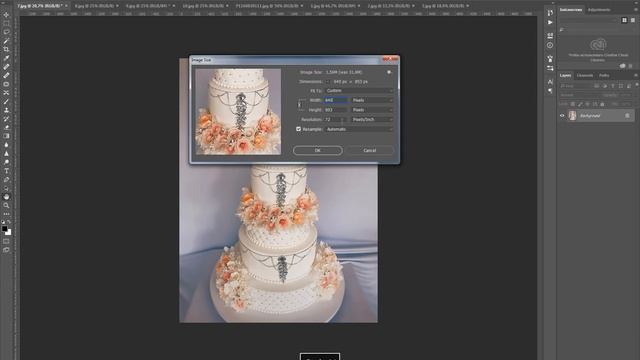This screenshot has height=360, width=640.
Task: Click the Resolution input field
Action: tap(336, 120)
